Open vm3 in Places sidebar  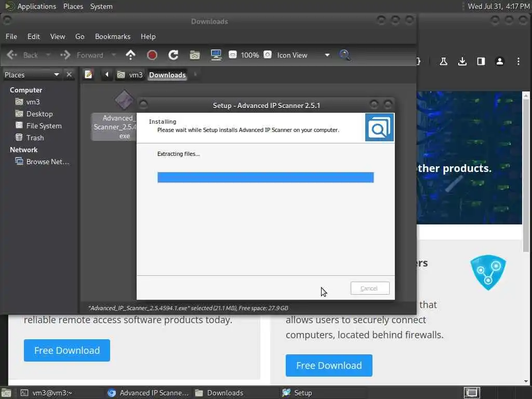click(33, 102)
